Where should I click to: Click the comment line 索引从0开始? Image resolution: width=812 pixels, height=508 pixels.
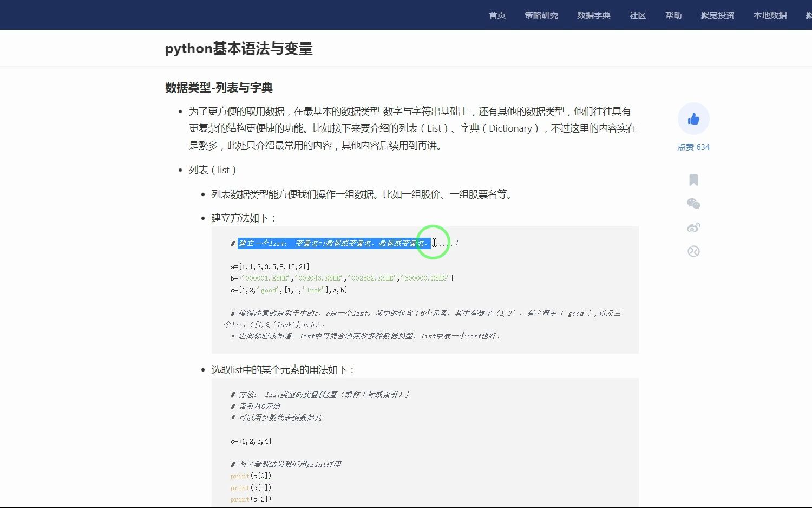tap(256, 406)
